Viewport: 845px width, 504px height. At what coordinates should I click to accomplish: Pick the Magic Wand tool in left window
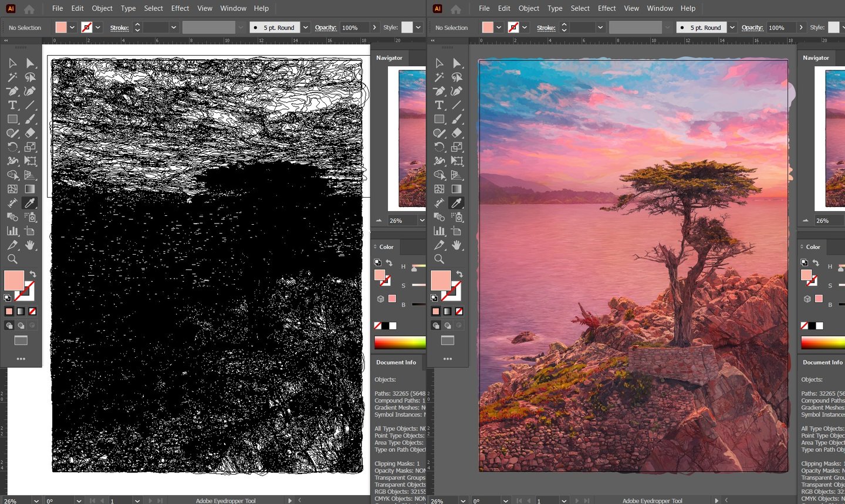tap(12, 77)
